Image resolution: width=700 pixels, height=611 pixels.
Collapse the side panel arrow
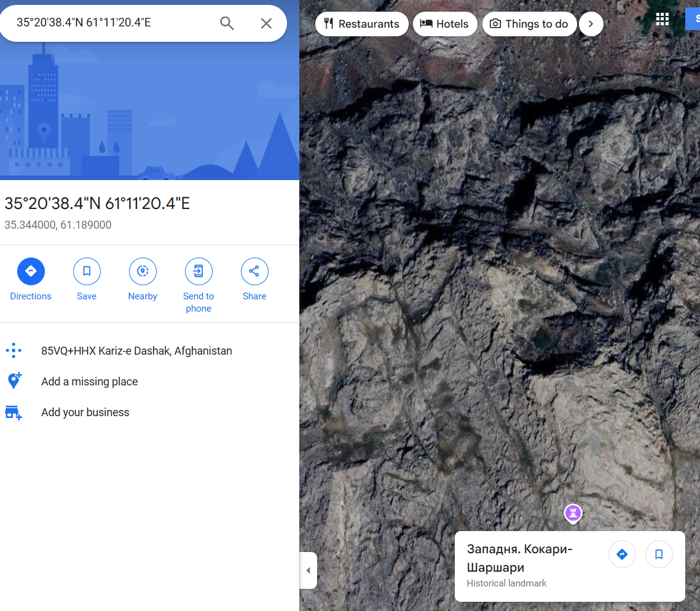coord(308,570)
